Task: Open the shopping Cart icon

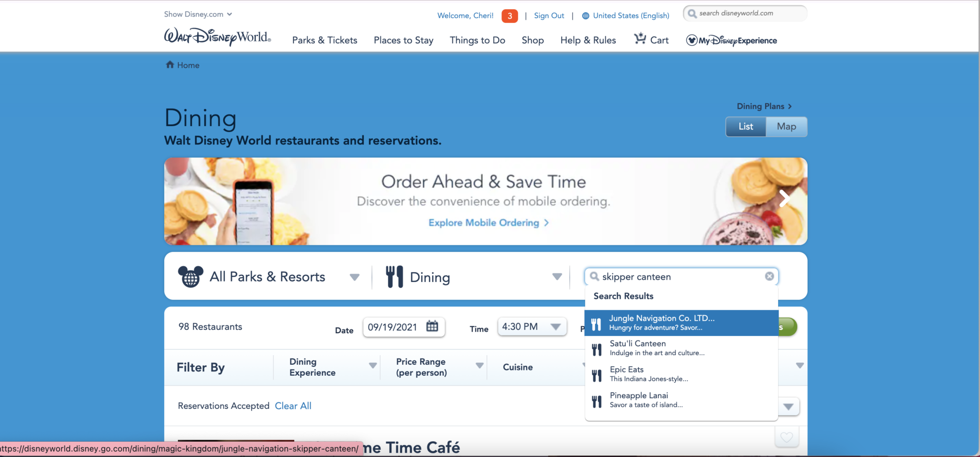Action: click(640, 38)
